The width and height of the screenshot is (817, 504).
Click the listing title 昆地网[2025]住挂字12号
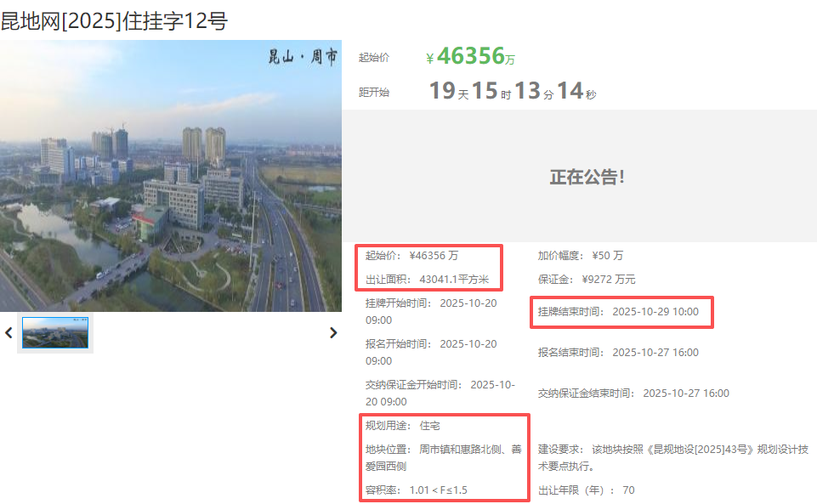pos(114,20)
